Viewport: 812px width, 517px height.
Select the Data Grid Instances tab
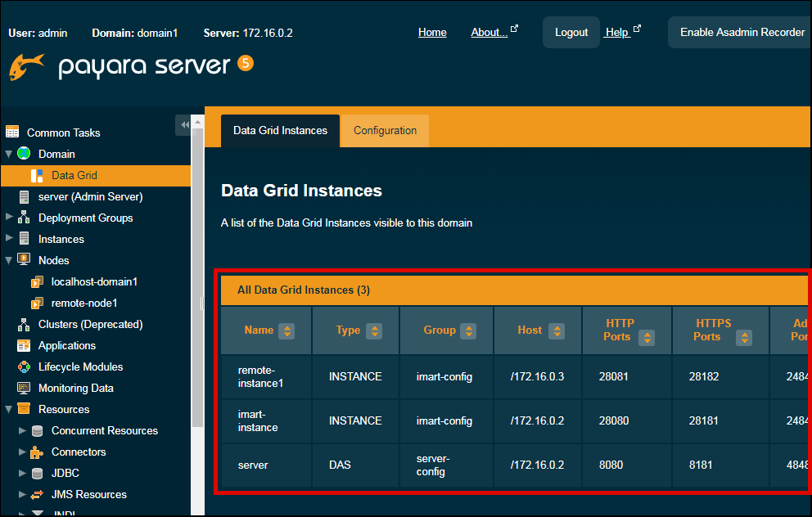[280, 130]
